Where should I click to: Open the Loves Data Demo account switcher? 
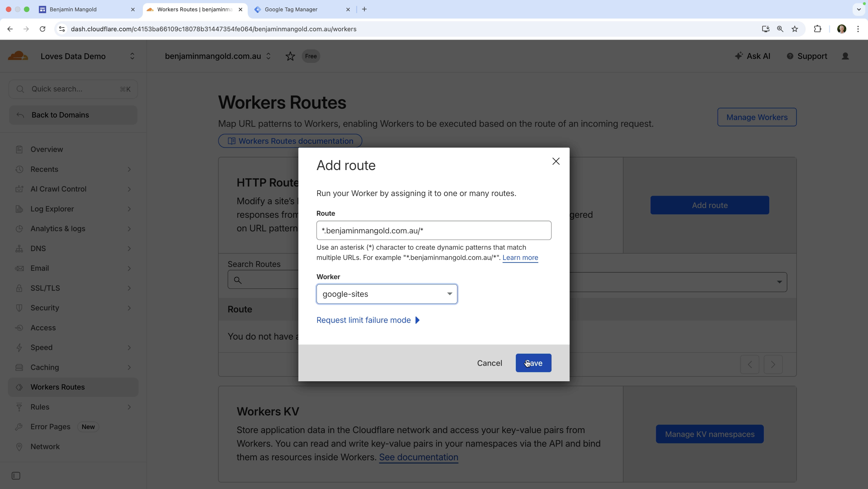click(x=132, y=56)
